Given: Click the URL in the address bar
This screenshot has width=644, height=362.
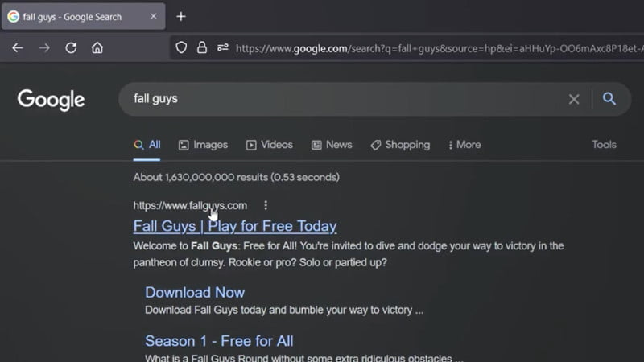Looking at the screenshot, I should (440, 48).
